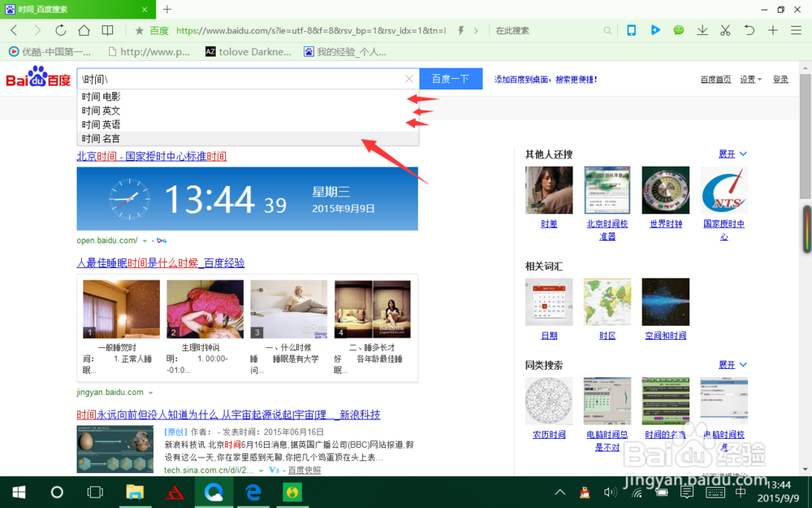
Task: Click the video play toolbar icon
Action: coord(655,31)
